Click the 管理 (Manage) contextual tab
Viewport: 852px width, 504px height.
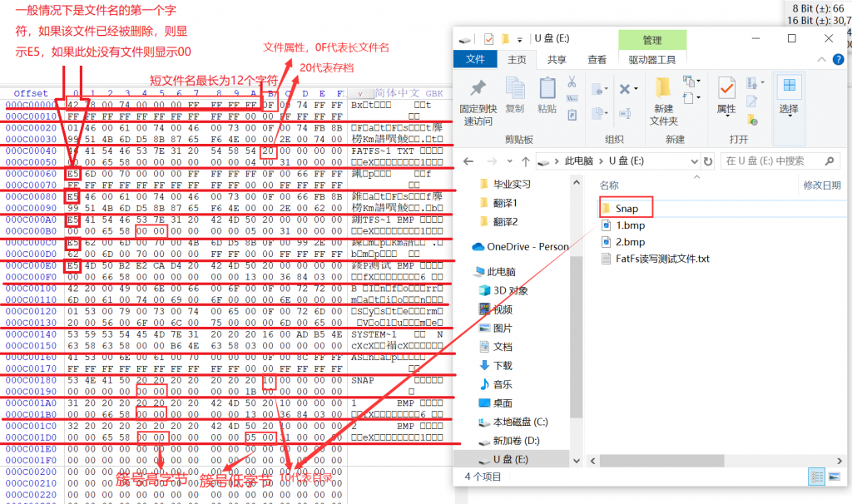(652, 40)
